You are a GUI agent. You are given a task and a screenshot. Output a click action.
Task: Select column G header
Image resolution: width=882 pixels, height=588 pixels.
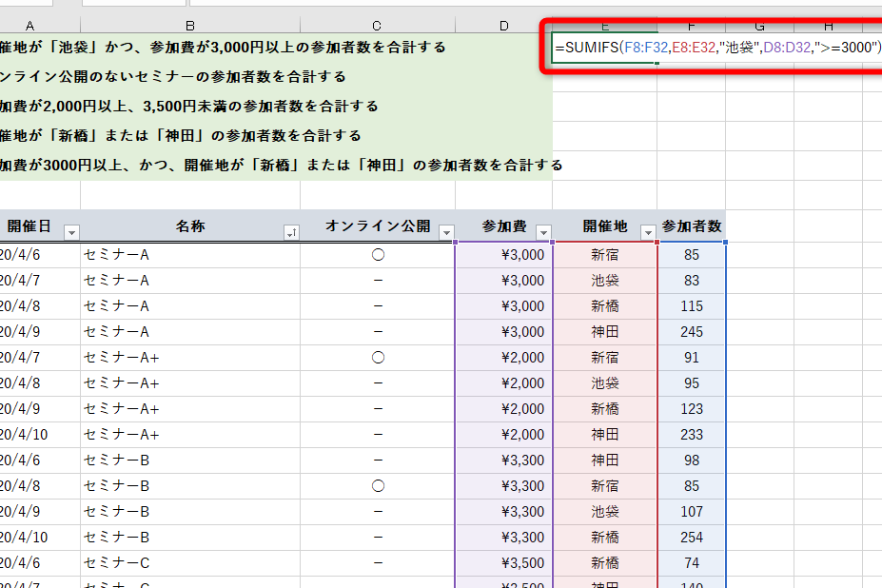tap(759, 25)
